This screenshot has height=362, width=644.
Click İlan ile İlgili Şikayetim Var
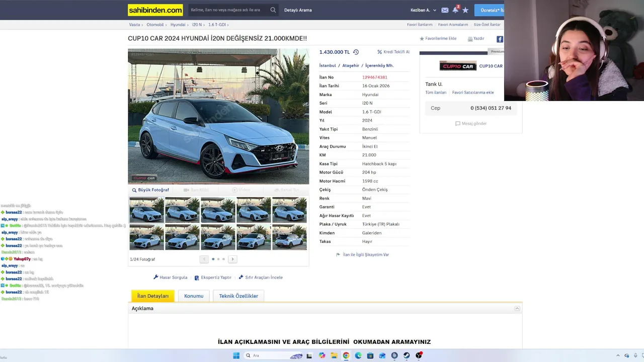[x=363, y=255]
